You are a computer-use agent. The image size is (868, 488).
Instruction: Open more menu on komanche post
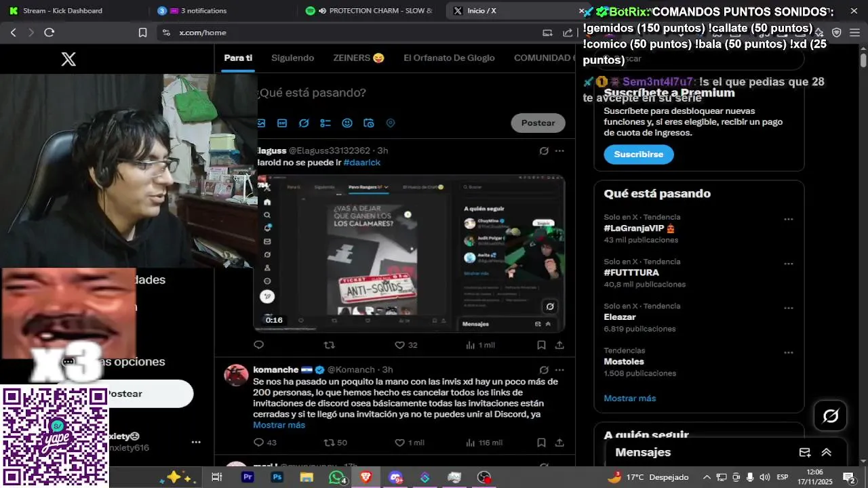coord(559,370)
